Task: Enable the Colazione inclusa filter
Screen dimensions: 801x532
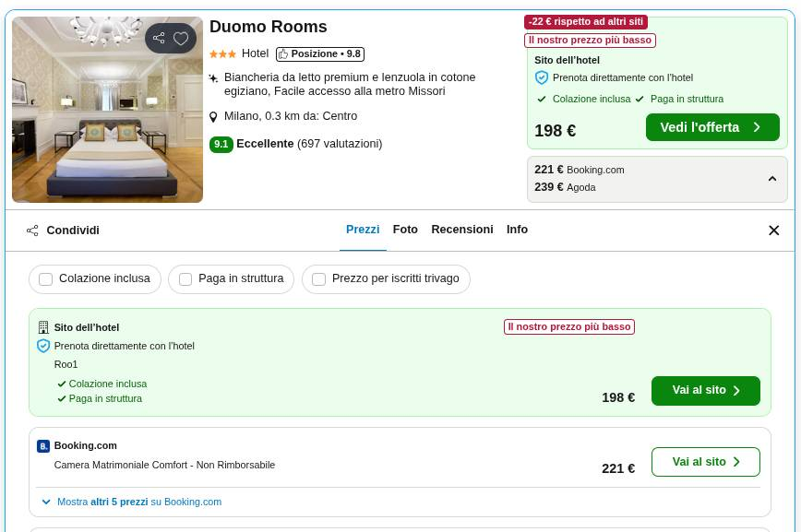Action: [x=46, y=279]
